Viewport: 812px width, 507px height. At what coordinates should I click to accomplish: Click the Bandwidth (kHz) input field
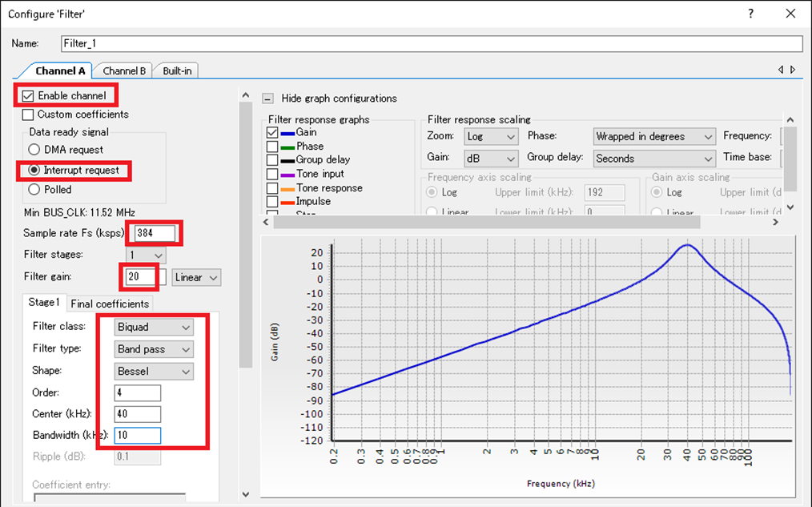tap(137, 436)
